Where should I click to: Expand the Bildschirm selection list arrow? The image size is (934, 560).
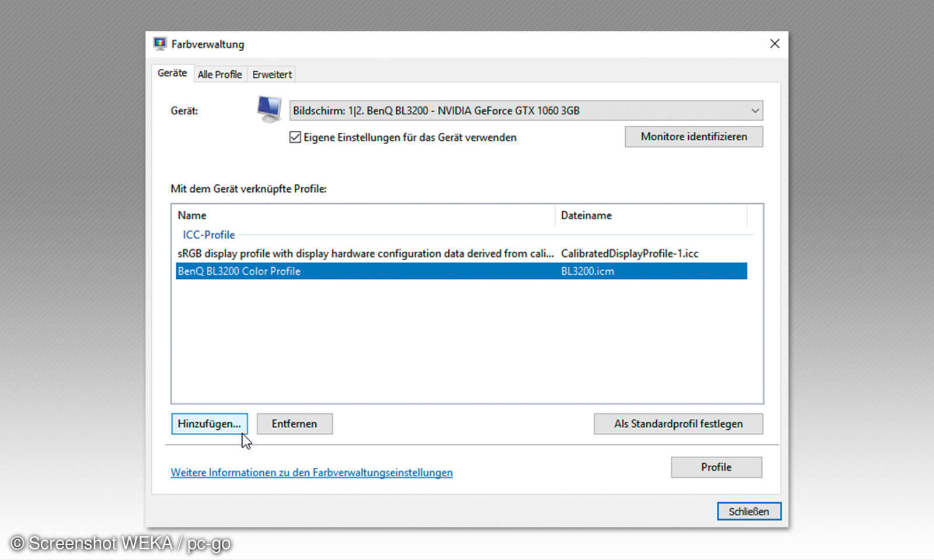point(756,110)
